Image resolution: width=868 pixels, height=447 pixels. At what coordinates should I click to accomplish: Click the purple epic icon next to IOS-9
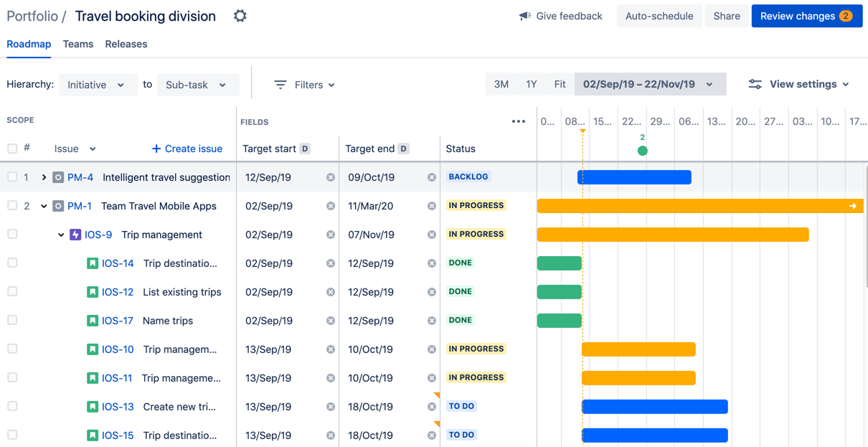[x=75, y=235]
